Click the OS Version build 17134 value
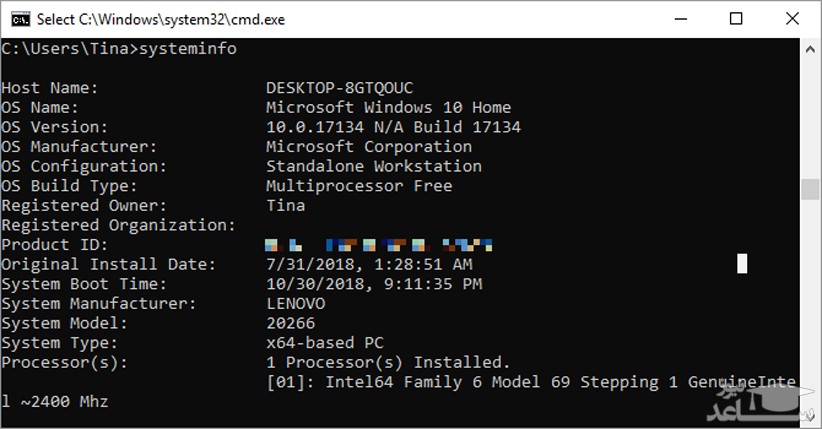Viewport: 822px width, 429px height. pyautogui.click(x=393, y=127)
